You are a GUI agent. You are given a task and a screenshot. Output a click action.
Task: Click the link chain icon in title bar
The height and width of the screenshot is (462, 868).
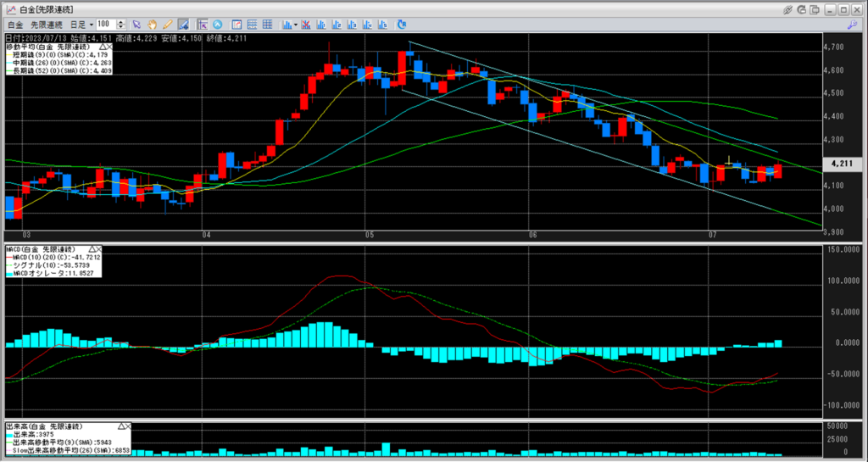pyautogui.click(x=789, y=8)
